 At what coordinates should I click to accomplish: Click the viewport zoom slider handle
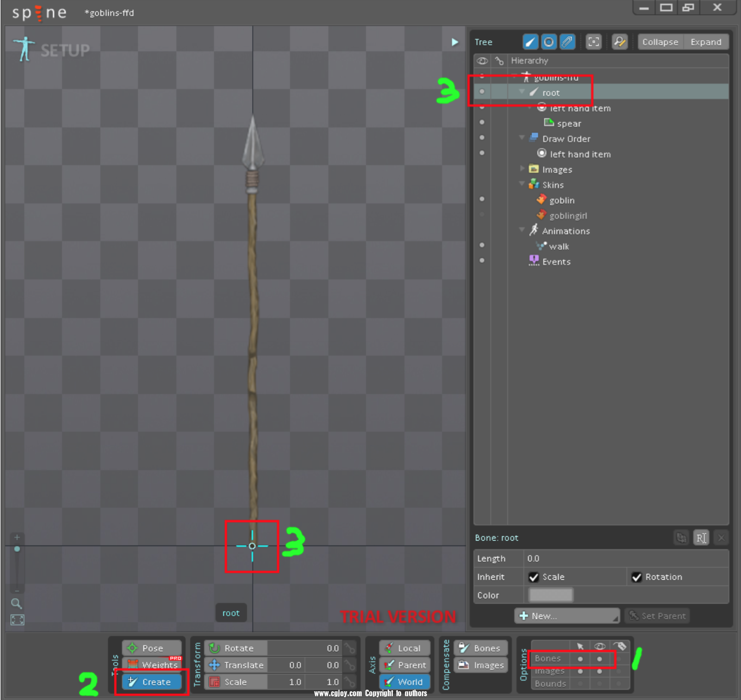coord(17,549)
